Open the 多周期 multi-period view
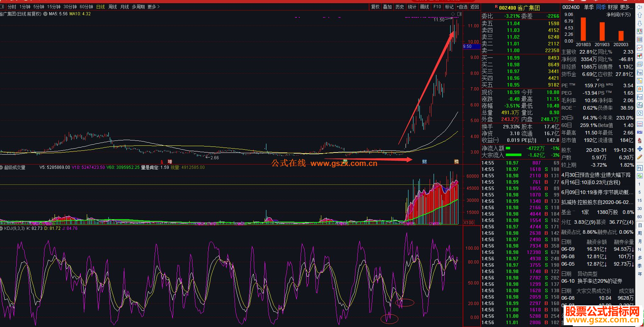 point(138,7)
